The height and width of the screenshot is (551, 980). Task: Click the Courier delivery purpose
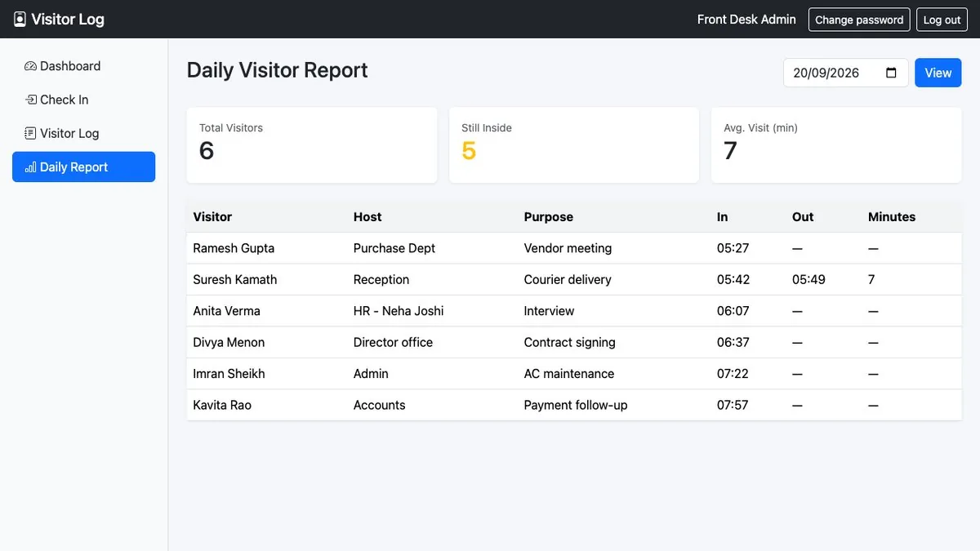pyautogui.click(x=568, y=279)
